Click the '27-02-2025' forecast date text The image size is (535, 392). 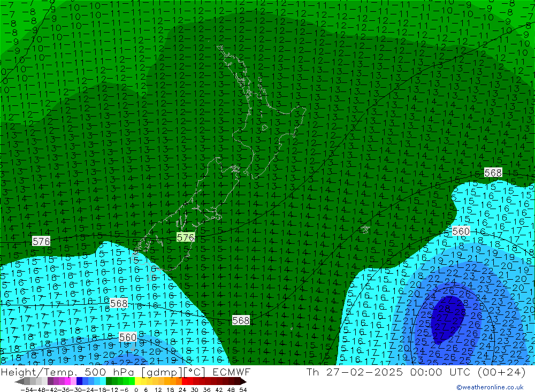click(x=364, y=372)
